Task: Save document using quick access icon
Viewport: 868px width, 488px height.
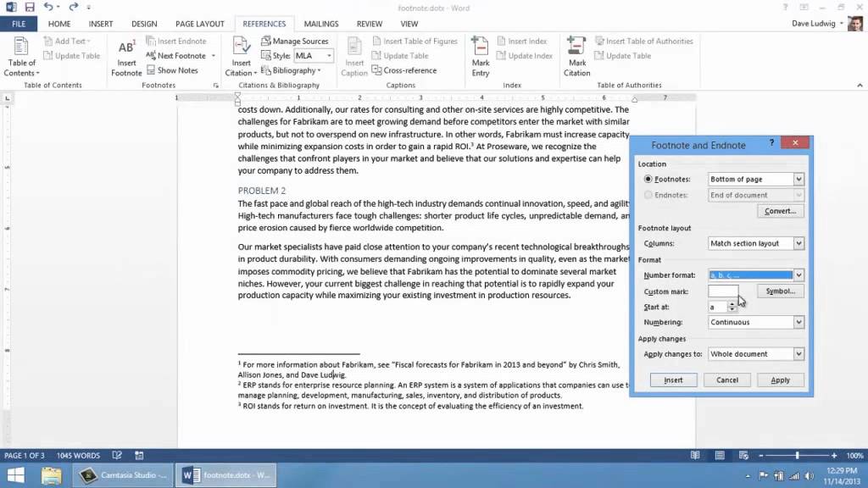Action: 30,7
